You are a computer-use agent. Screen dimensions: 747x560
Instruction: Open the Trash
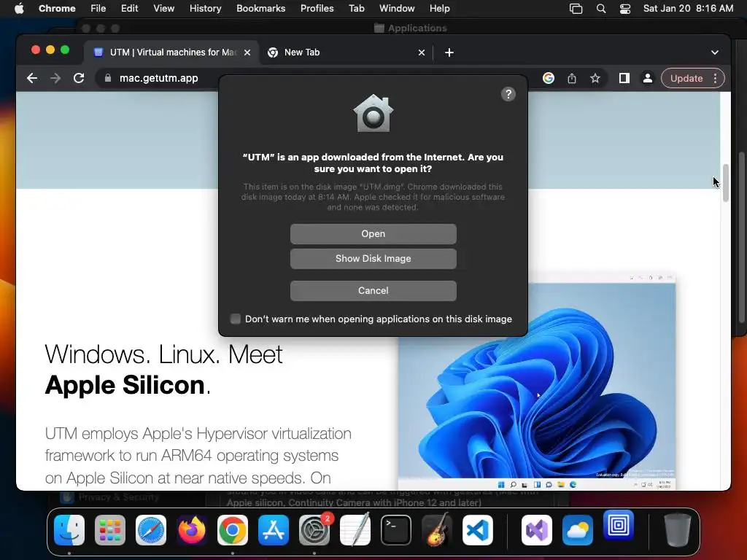pos(678,529)
